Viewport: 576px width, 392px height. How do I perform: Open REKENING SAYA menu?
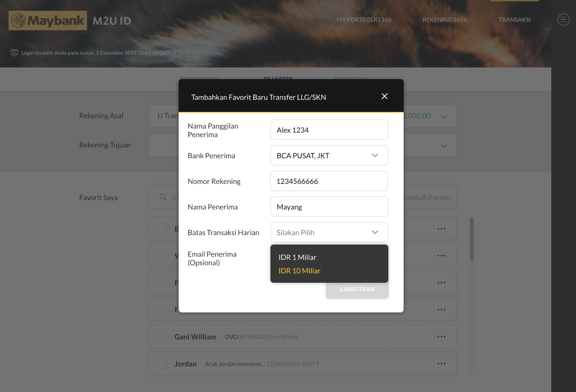coord(445,20)
